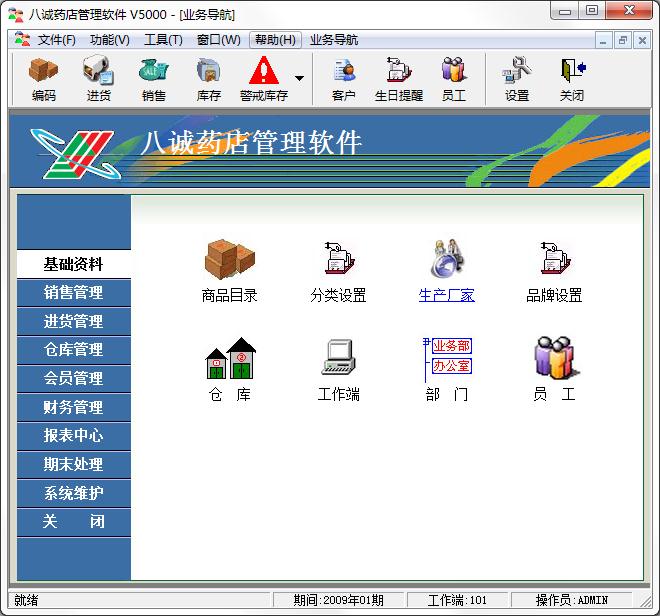Open the 文件(F) menu
Screen dimensions: 660x616
pyautogui.click(x=56, y=40)
